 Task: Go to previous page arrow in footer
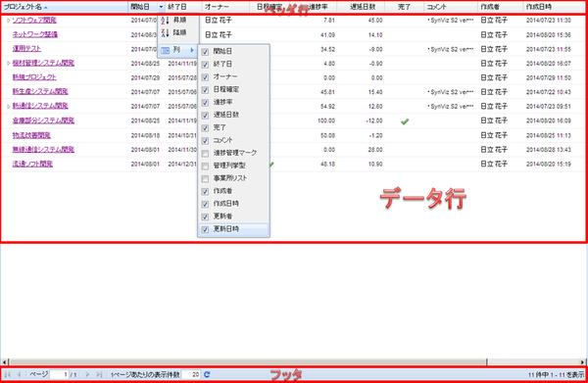[x=19, y=374]
